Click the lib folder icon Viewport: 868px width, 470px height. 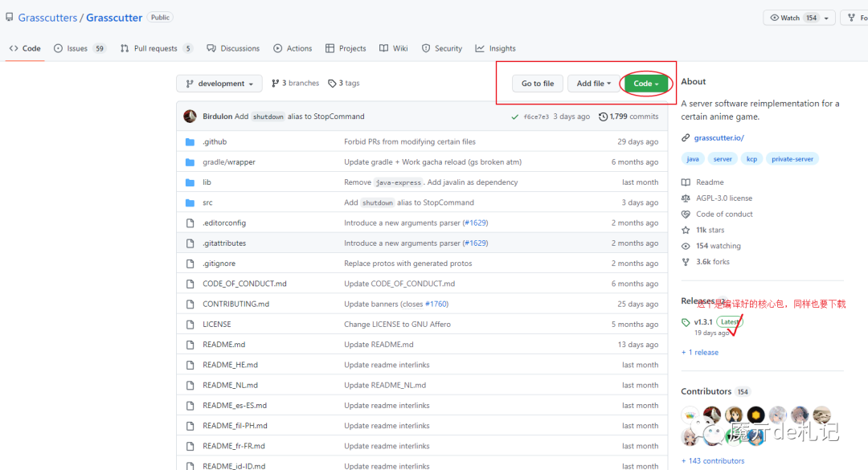pos(190,182)
